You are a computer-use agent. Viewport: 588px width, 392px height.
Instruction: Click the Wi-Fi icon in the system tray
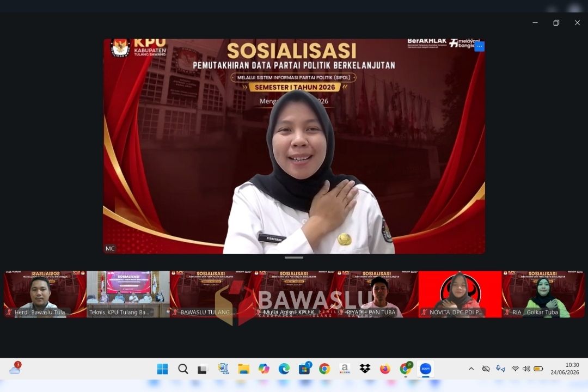click(x=515, y=369)
